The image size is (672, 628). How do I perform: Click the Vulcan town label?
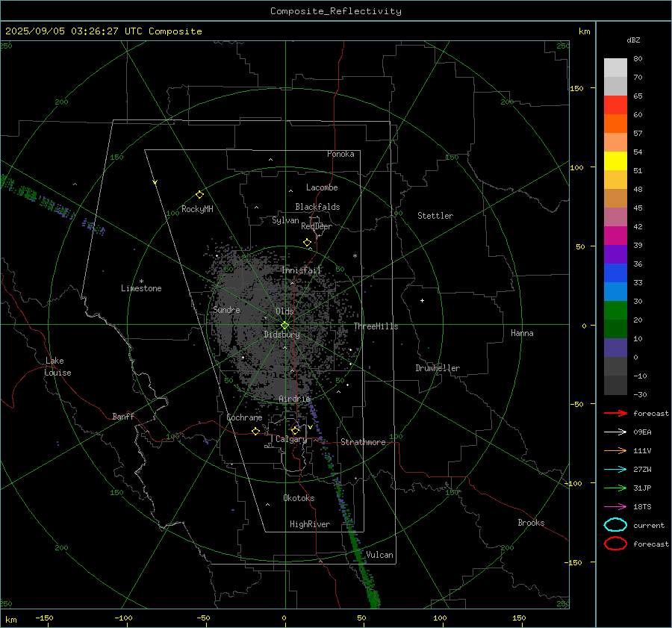(379, 555)
